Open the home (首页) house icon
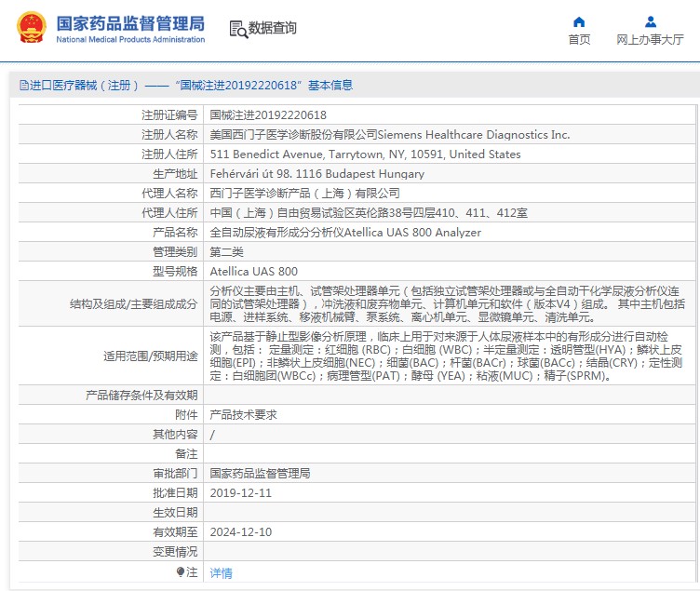The height and width of the screenshot is (591, 700). click(579, 22)
